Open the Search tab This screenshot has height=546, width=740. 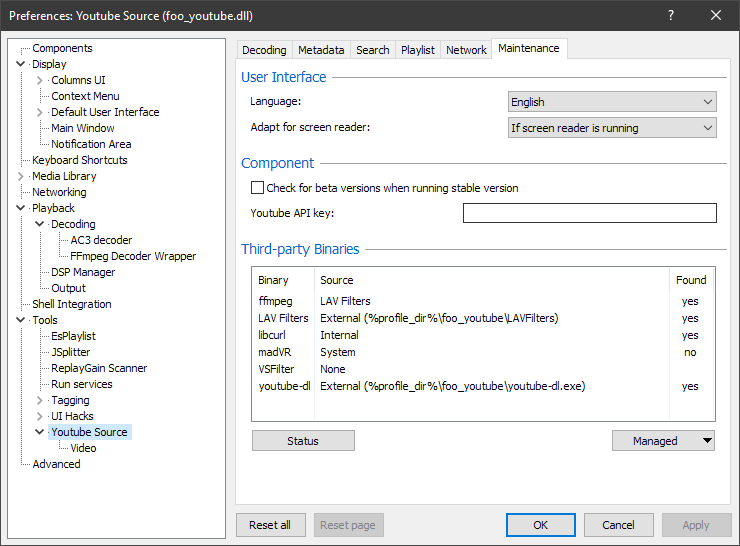(x=373, y=50)
